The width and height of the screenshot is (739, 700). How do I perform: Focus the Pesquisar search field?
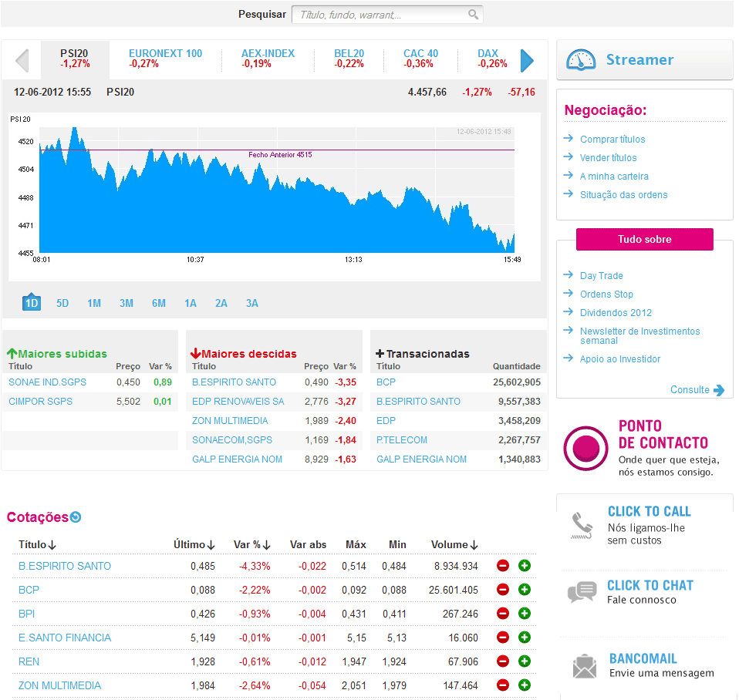(387, 15)
